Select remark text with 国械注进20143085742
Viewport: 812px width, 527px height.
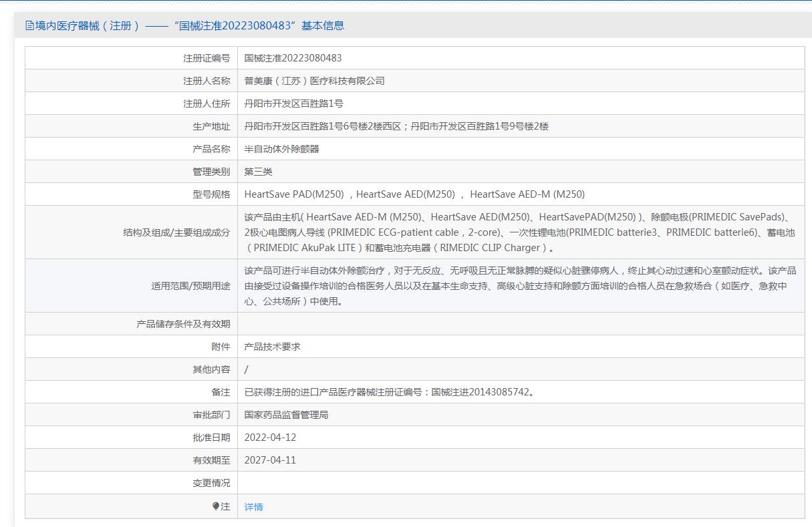[x=390, y=392]
